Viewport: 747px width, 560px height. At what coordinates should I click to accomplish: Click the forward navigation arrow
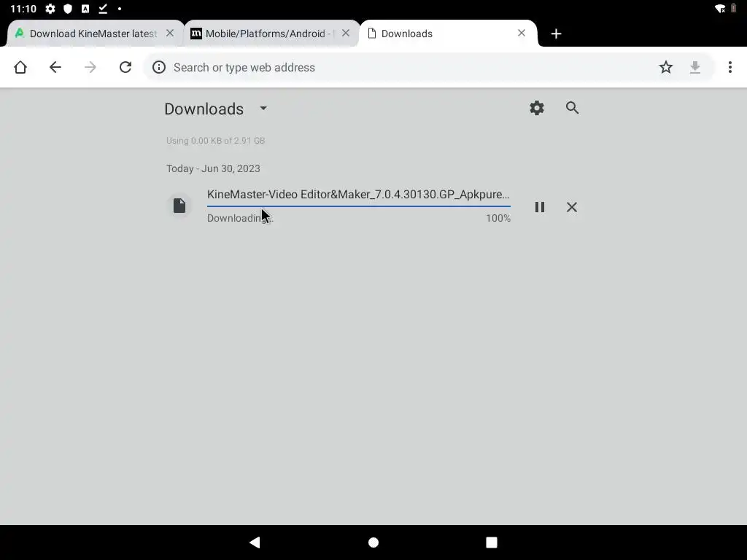90,67
